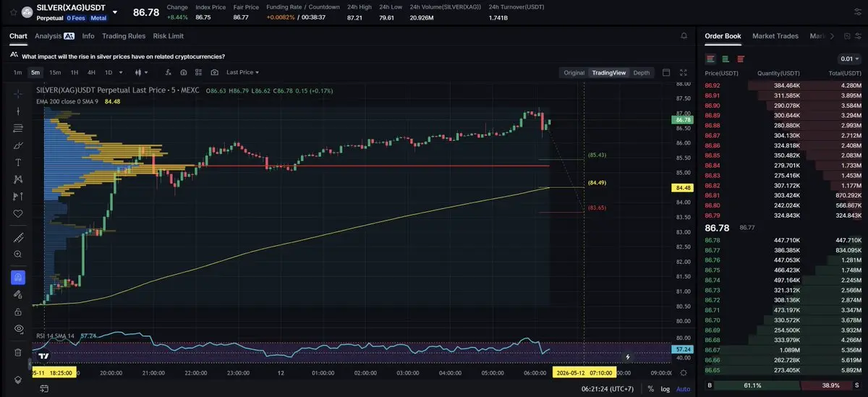
Task: Open the chart layout grid icon
Action: (x=199, y=72)
